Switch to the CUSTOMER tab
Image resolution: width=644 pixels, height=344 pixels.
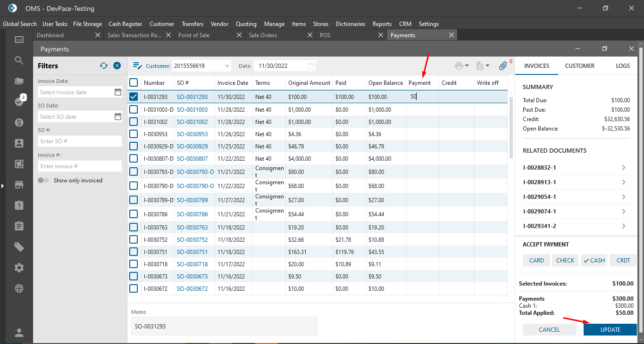click(x=579, y=66)
